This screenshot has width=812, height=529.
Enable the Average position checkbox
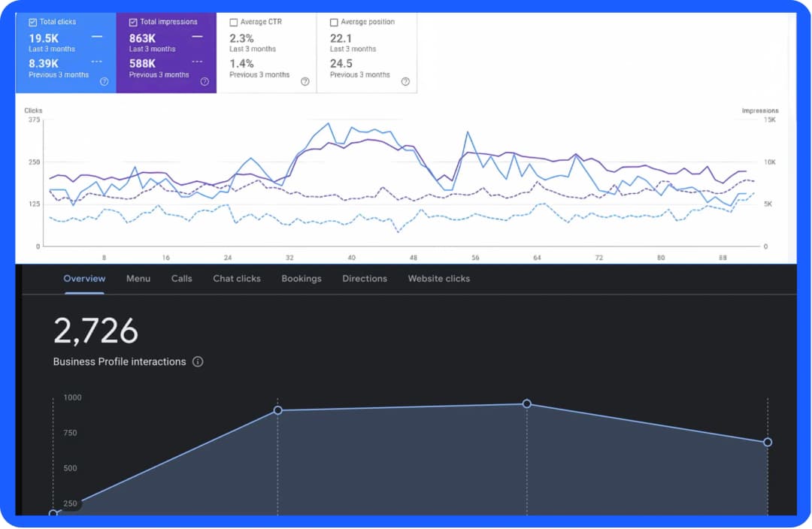click(x=334, y=23)
